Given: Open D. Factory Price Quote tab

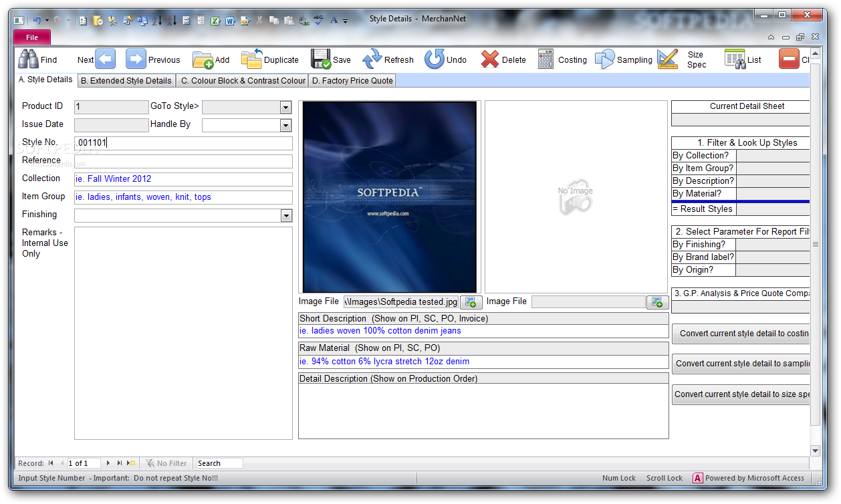Looking at the screenshot, I should pos(352,80).
